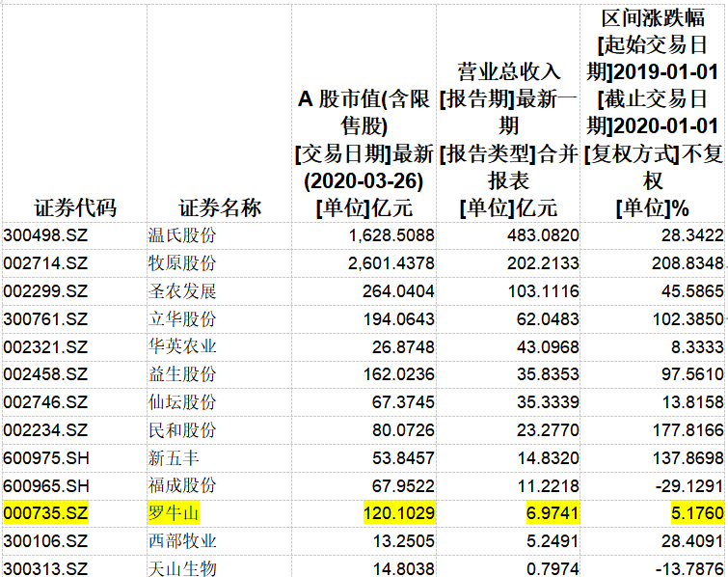The height and width of the screenshot is (577, 728).
Task: Select the 证券名称 header cell
Action: click(x=220, y=113)
